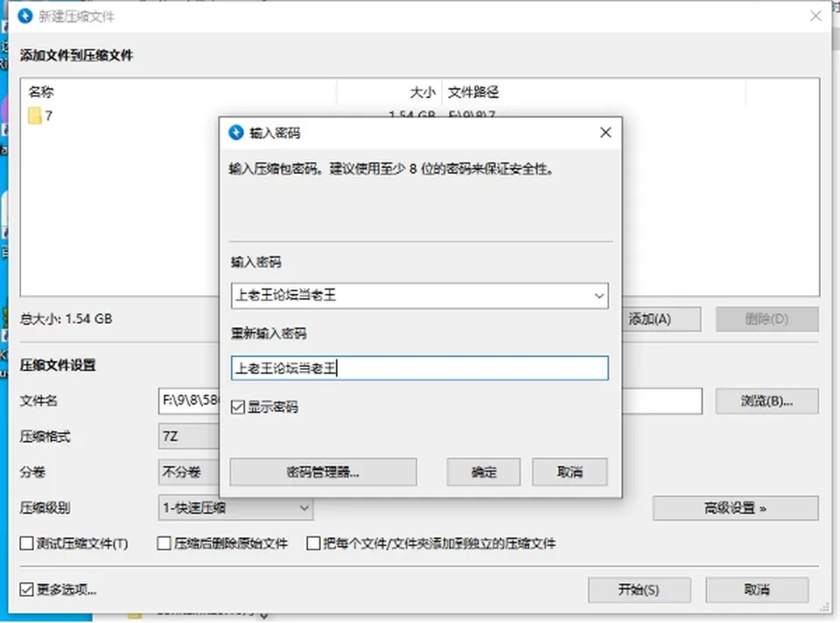Click the 删除(D) button
The height and width of the screenshot is (623, 840).
coord(767,319)
